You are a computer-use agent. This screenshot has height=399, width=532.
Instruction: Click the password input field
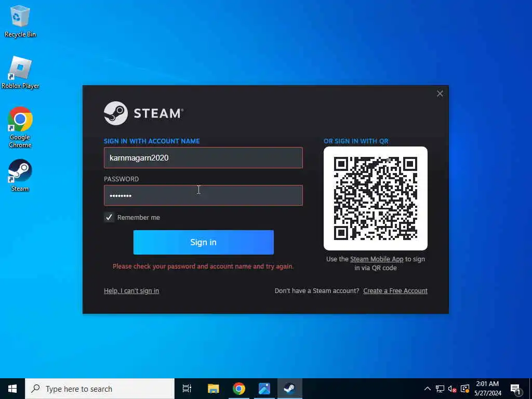[x=203, y=195]
